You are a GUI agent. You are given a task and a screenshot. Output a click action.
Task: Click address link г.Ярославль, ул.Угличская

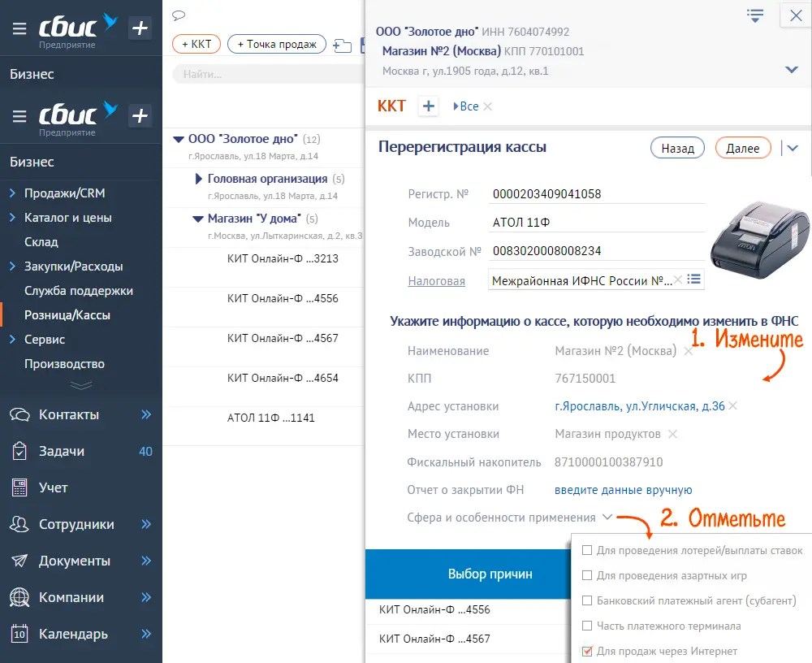pyautogui.click(x=640, y=406)
